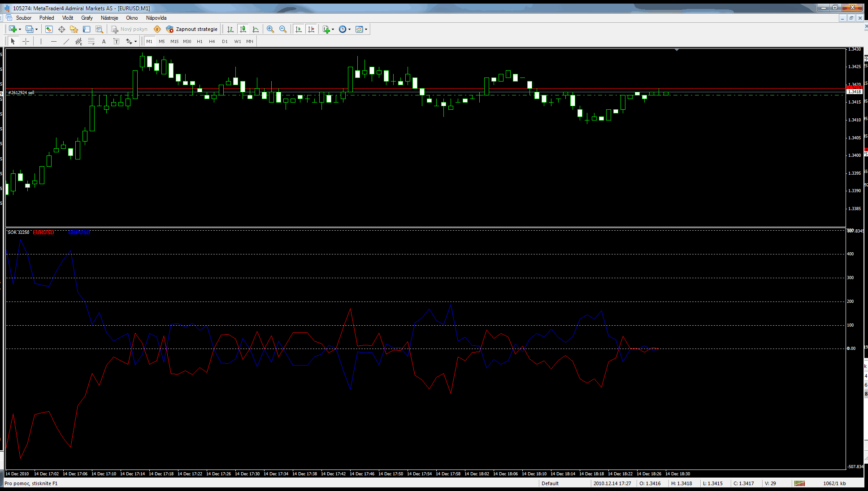Select the M15 timeframe

(174, 41)
